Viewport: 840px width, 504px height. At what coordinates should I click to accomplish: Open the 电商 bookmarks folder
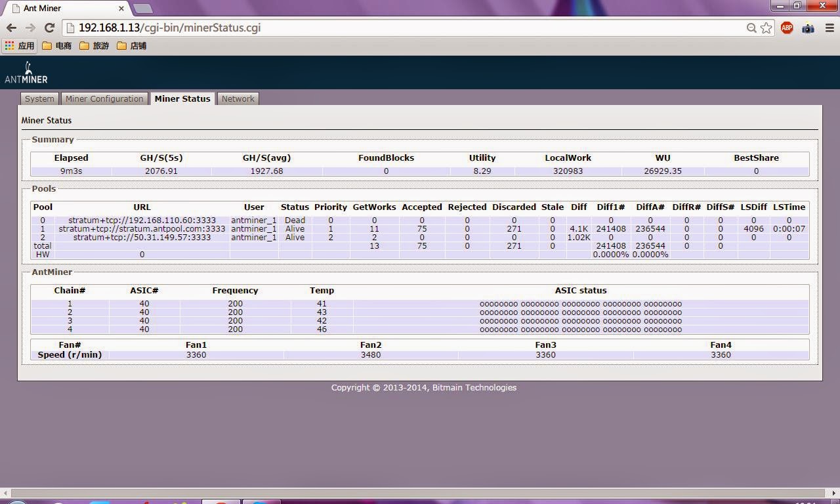[57, 46]
